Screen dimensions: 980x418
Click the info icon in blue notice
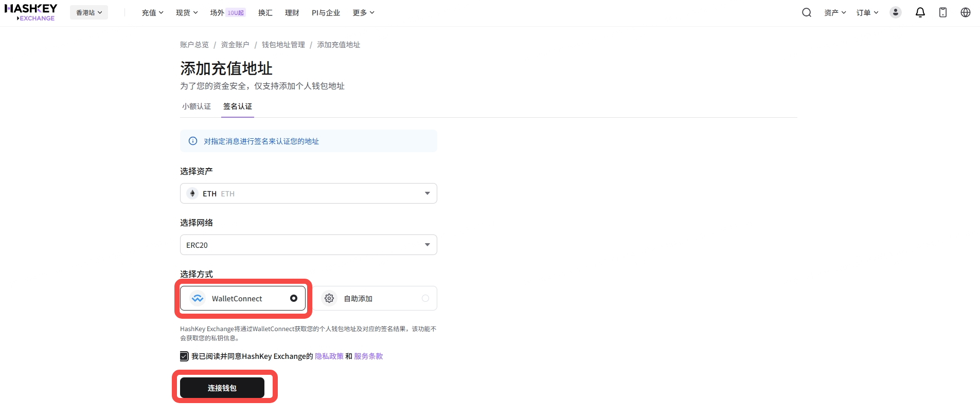tap(193, 141)
